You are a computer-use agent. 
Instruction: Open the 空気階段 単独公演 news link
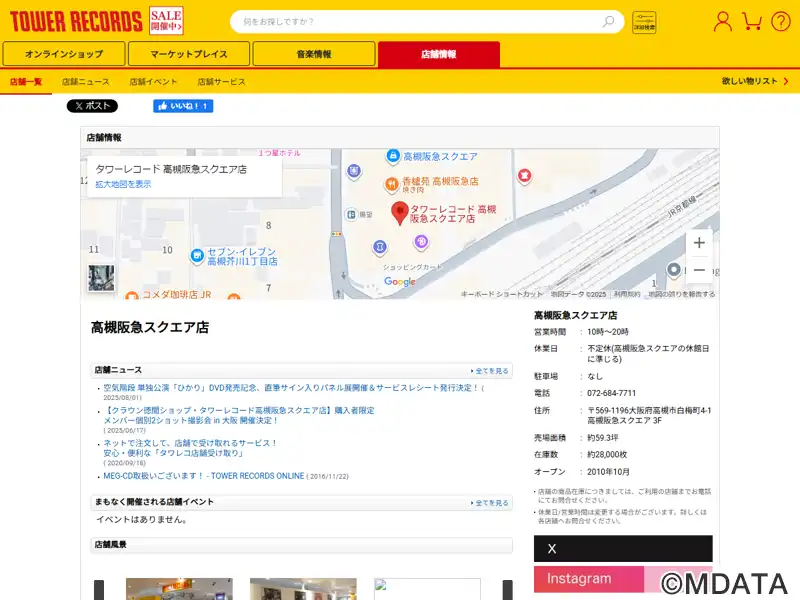pos(291,388)
